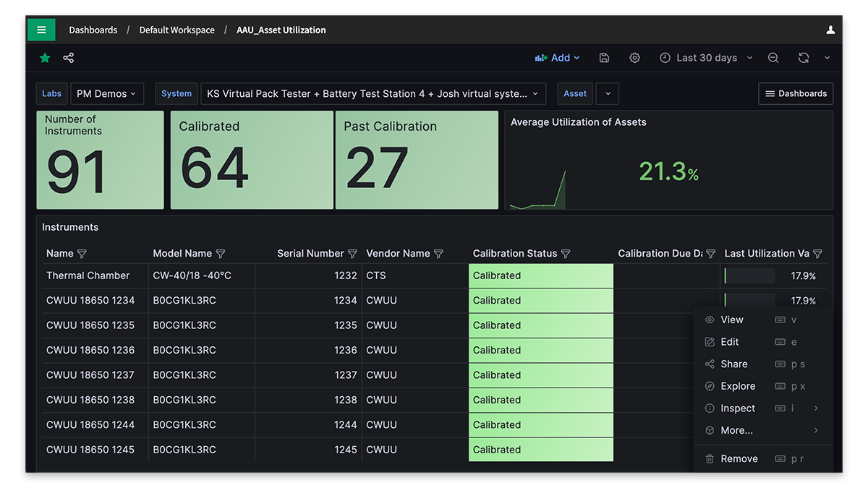The height and width of the screenshot is (488, 868).
Task: Click the Past Calibration stat panel
Action: click(x=417, y=160)
